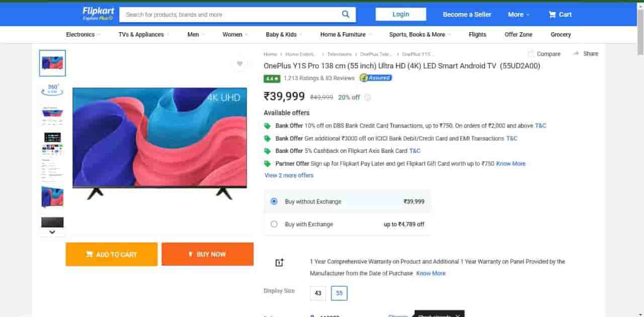Choose the 43 display size option

click(x=318, y=293)
